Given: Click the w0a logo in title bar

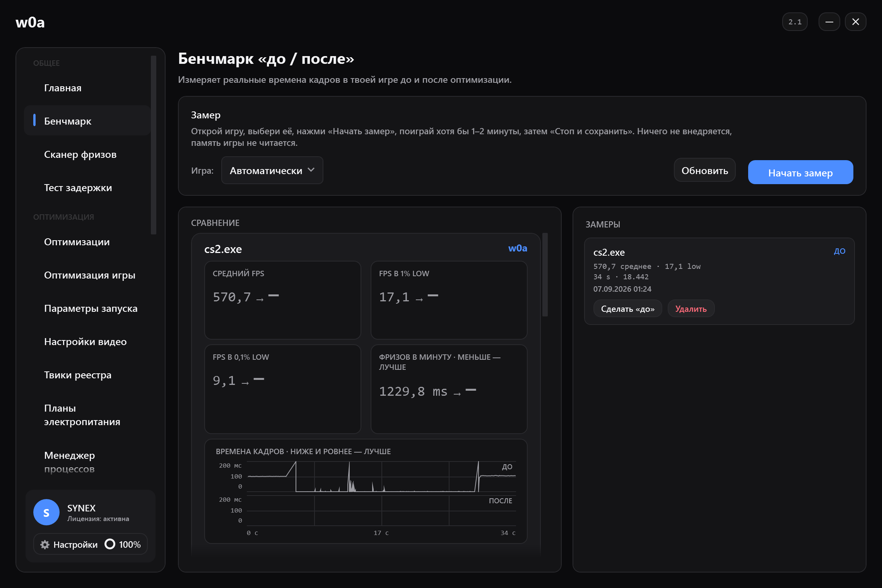Looking at the screenshot, I should tap(30, 22).
